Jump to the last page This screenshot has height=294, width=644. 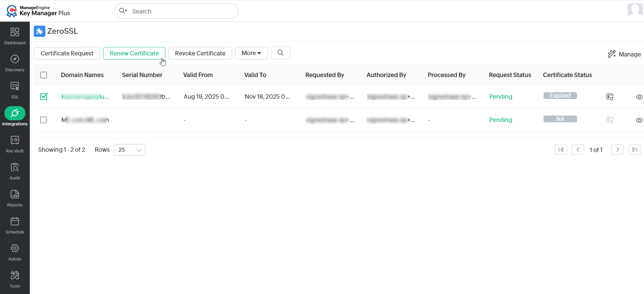[635, 150]
